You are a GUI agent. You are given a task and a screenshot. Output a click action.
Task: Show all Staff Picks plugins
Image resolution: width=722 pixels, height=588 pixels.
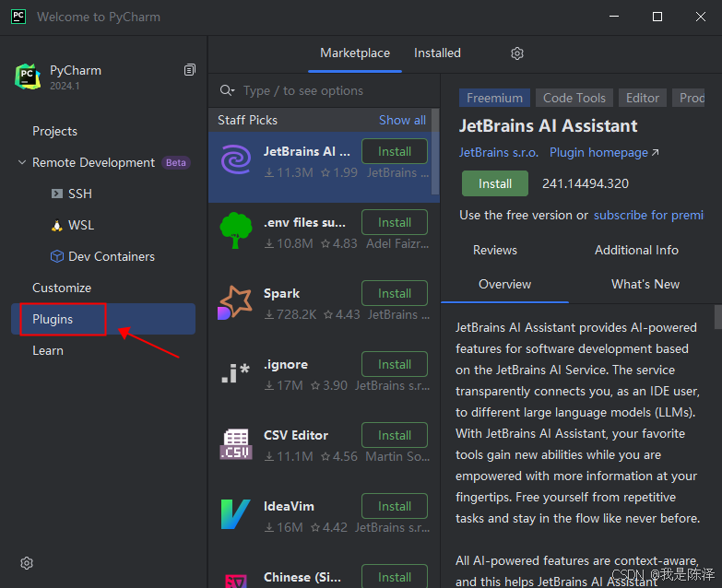[402, 120]
